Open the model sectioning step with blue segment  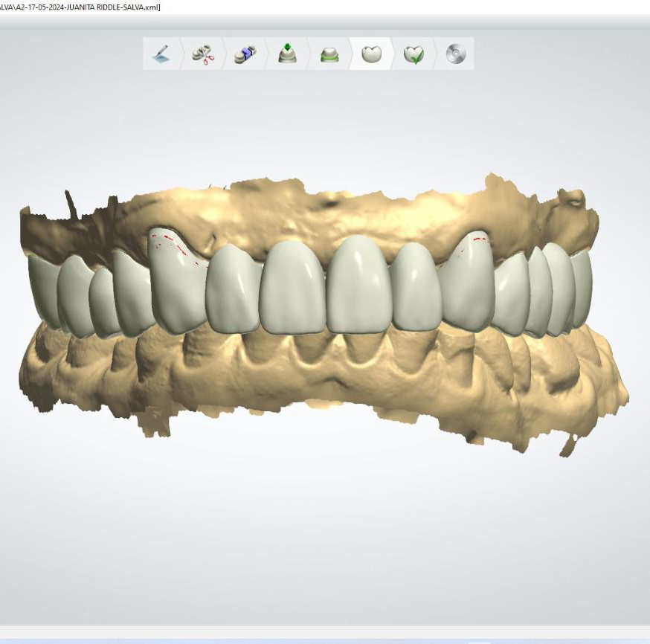245,54
